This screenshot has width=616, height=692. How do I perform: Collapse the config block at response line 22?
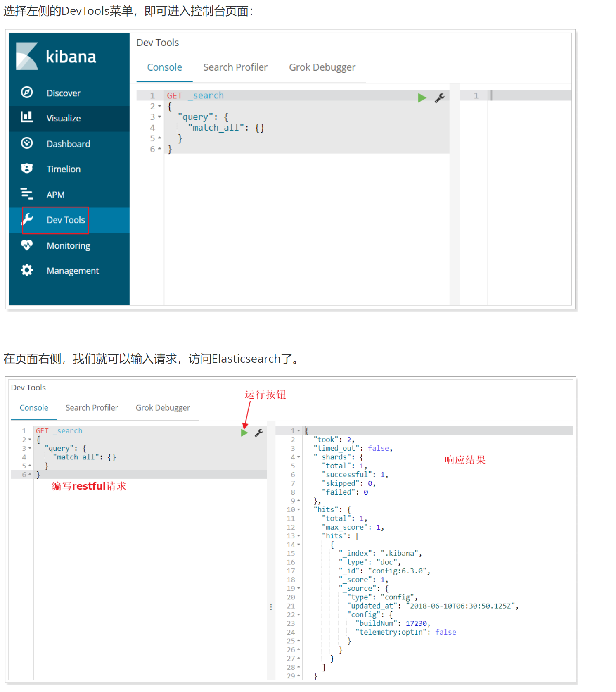(299, 615)
